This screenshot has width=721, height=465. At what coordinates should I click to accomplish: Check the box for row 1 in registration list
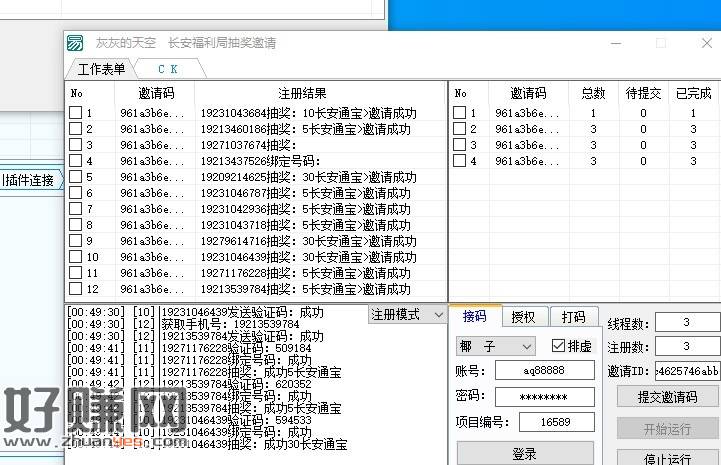(x=76, y=113)
